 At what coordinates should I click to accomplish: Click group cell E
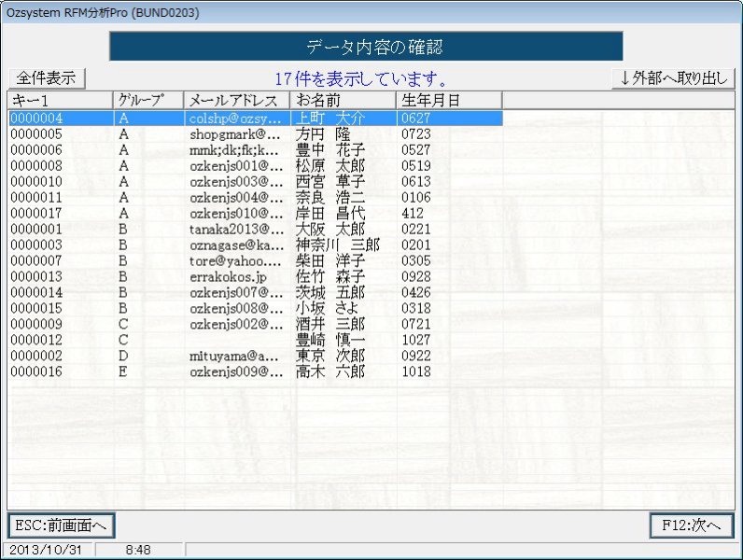pos(122,371)
